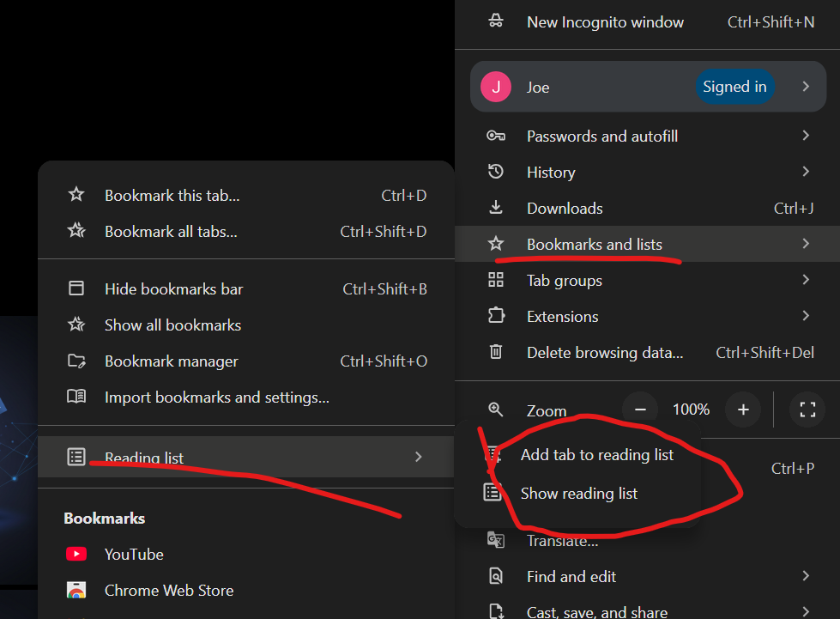Click the YouTube bookmark icon
Screen dimensions: 840x619
coord(76,555)
